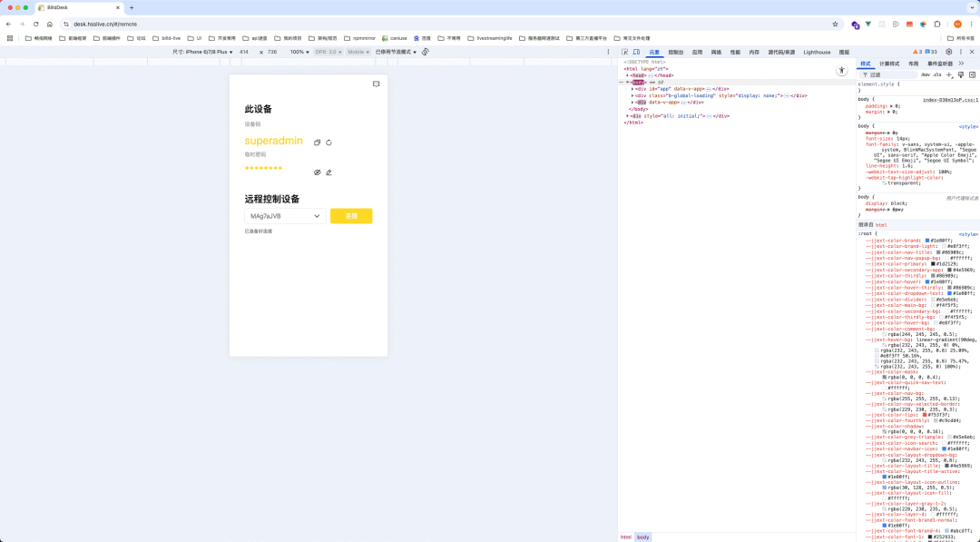The image size is (980, 542).
Task: Switch to the Lighthouse tab
Action: tap(816, 52)
